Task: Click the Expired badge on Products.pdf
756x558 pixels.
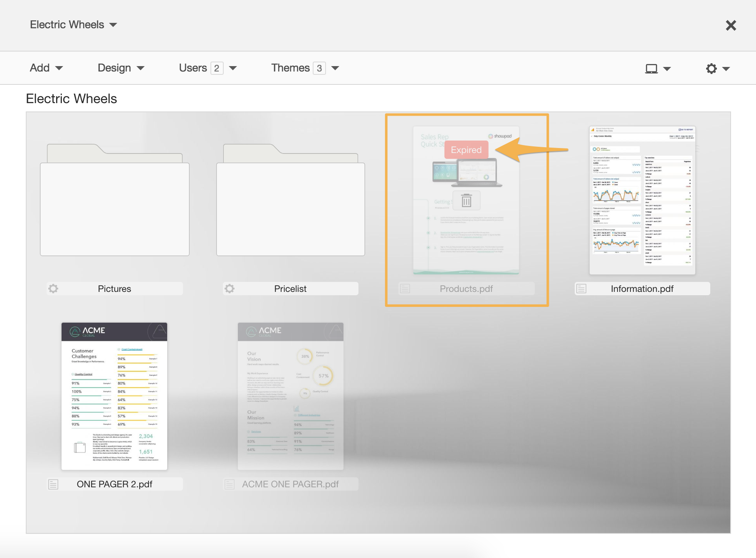Action: point(466,150)
